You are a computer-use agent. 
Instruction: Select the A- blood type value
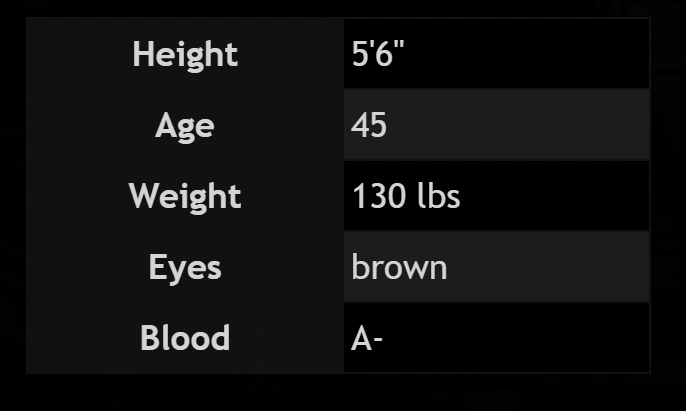click(x=367, y=339)
